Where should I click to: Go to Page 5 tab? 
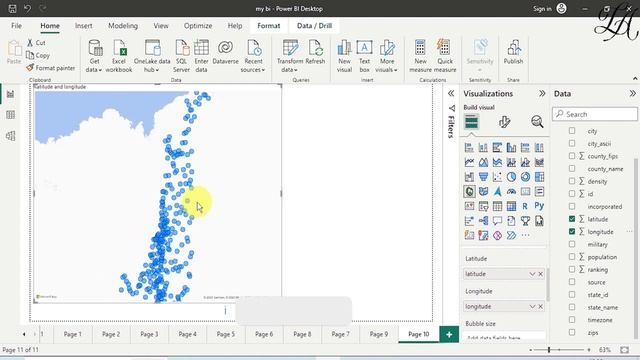pyautogui.click(x=226, y=334)
